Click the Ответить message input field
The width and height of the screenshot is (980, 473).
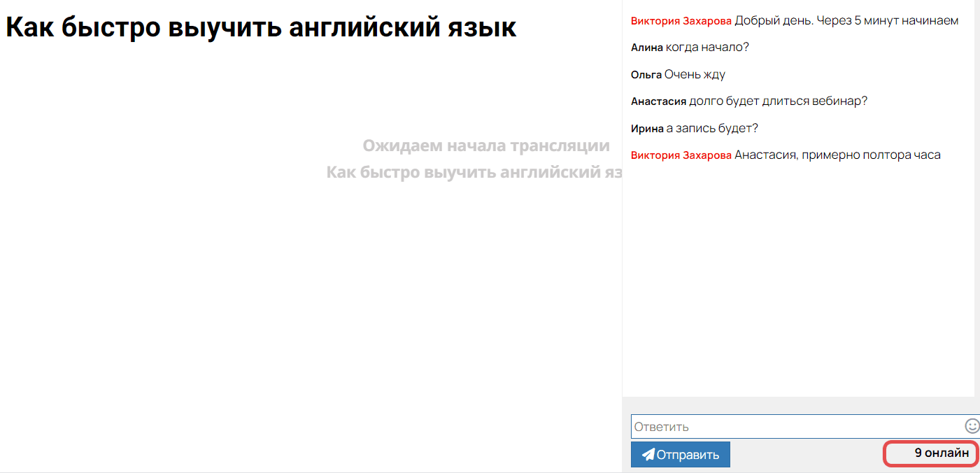769,426
